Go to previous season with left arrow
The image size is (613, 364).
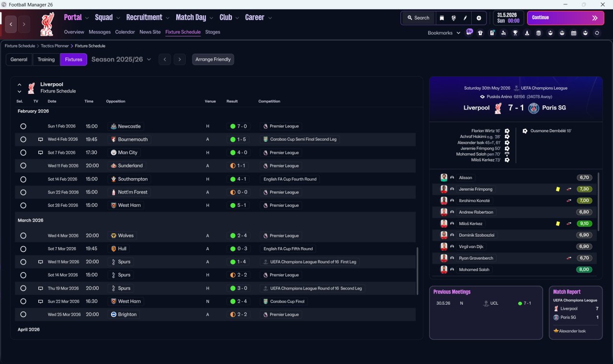(x=164, y=59)
